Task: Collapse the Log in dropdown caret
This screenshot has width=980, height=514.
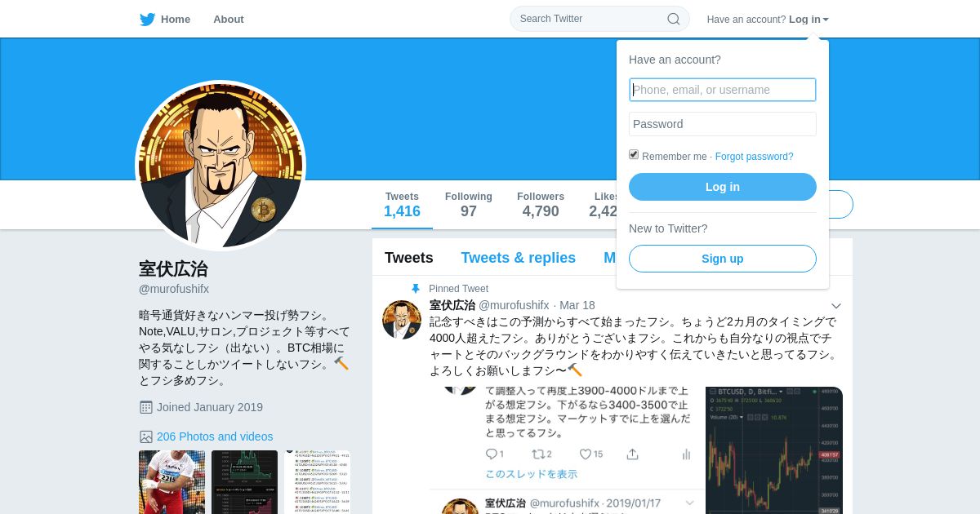Action: pos(826,20)
